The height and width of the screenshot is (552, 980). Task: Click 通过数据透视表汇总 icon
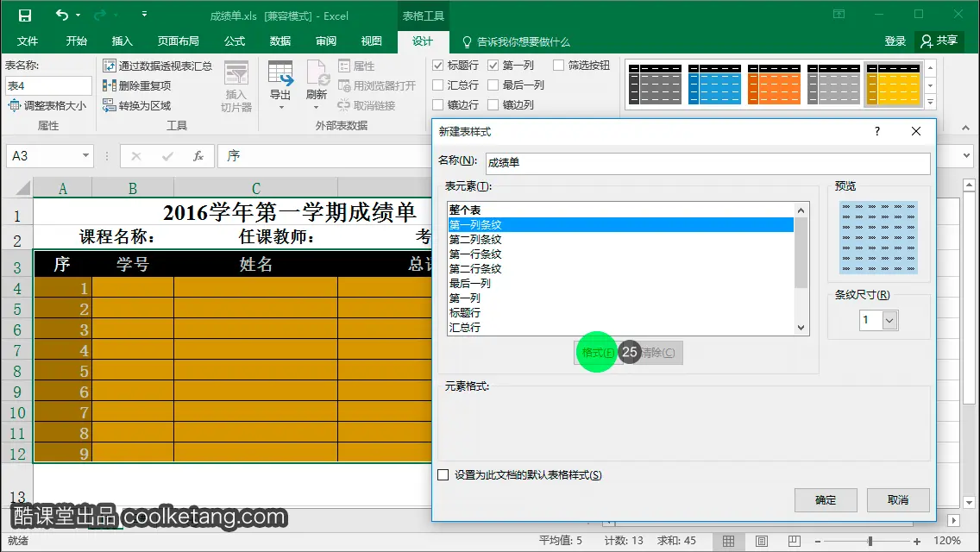click(x=110, y=66)
